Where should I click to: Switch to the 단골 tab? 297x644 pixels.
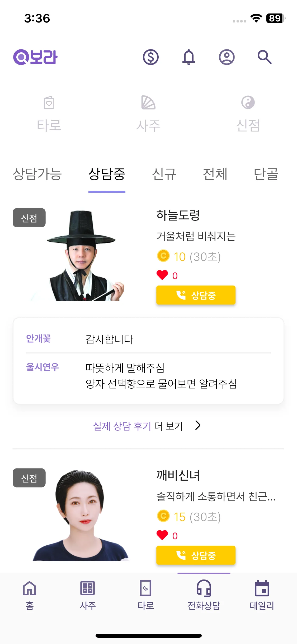(266, 174)
